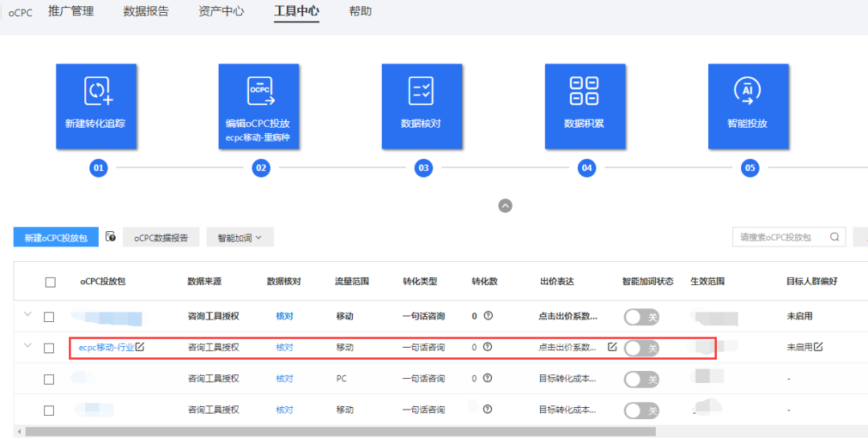Click conversion count help icon in ecpc移动-行业 row

pyautogui.click(x=488, y=347)
